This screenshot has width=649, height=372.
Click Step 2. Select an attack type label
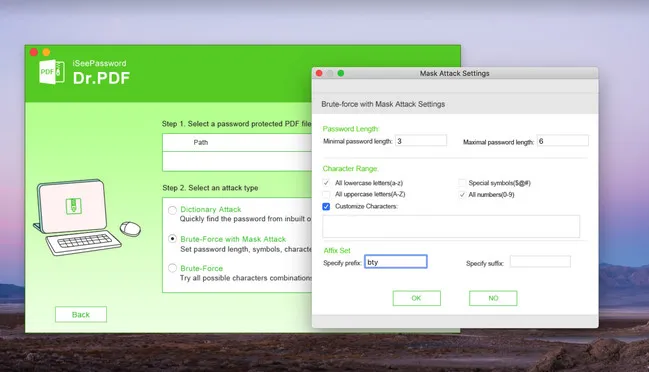[x=210, y=188]
